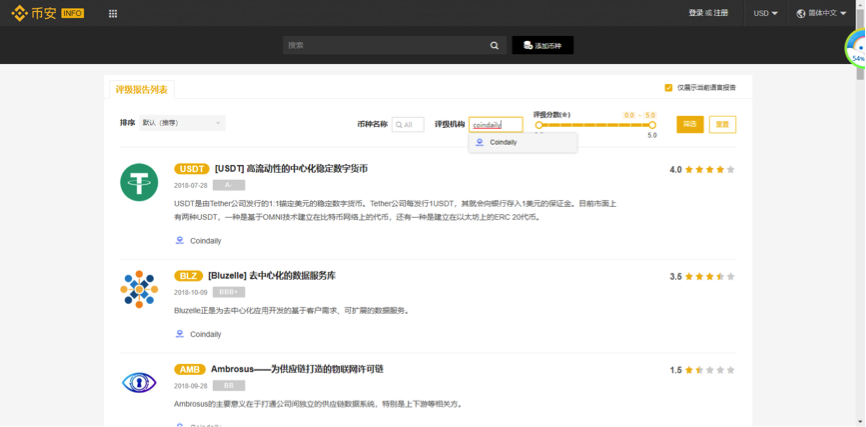The image size is (866, 427).
Task: Click the Ambrosus AMB eye logo
Action: point(139,382)
